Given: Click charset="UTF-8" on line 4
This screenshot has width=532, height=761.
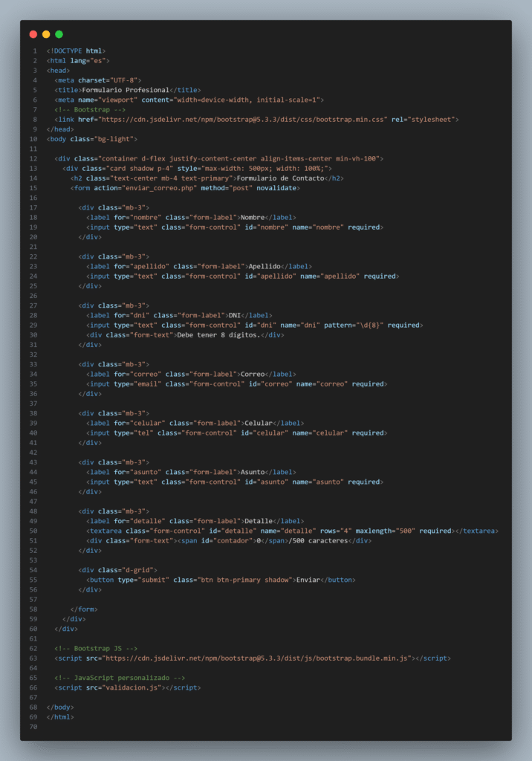Looking at the screenshot, I should (110, 80).
